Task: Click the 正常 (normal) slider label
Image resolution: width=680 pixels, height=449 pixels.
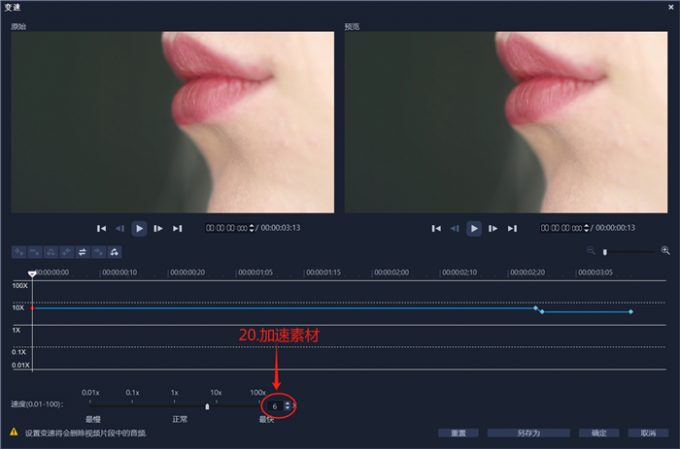Action: point(180,419)
